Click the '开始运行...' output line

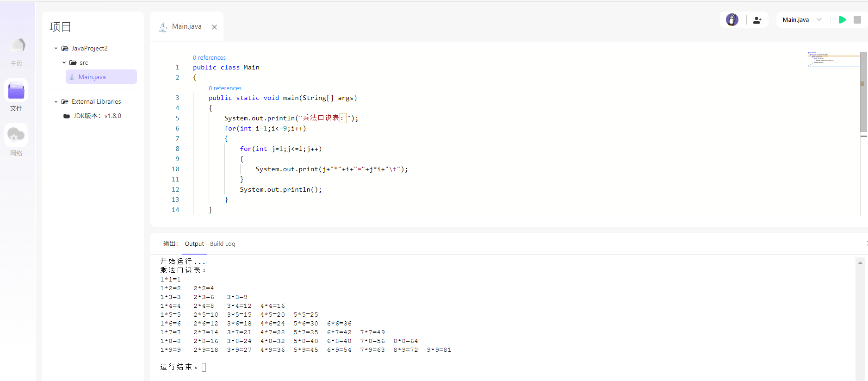(x=182, y=261)
